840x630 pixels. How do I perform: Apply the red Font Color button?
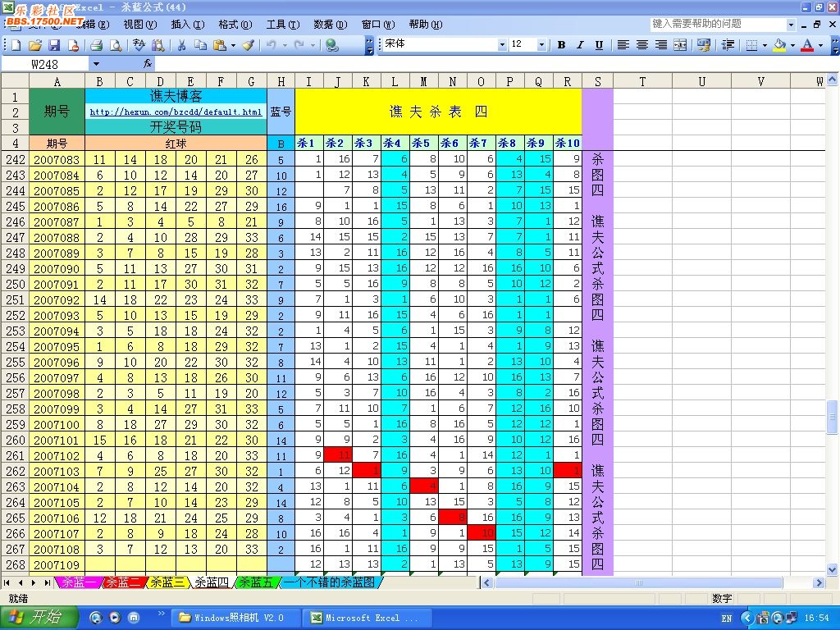[807, 45]
